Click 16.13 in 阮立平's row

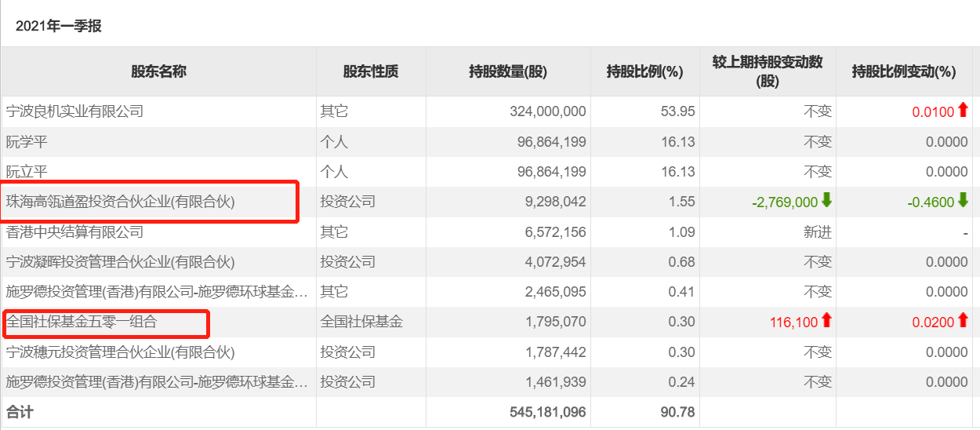point(678,172)
